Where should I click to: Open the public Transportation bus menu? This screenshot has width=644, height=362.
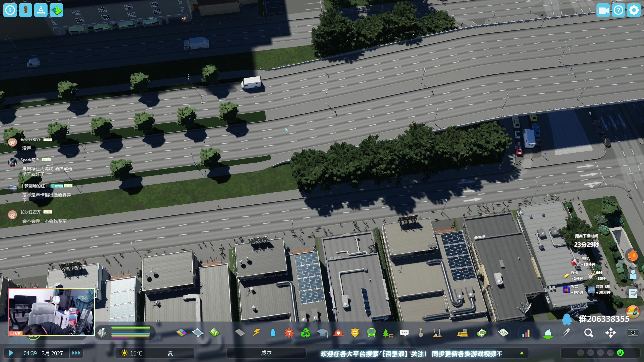(x=371, y=333)
